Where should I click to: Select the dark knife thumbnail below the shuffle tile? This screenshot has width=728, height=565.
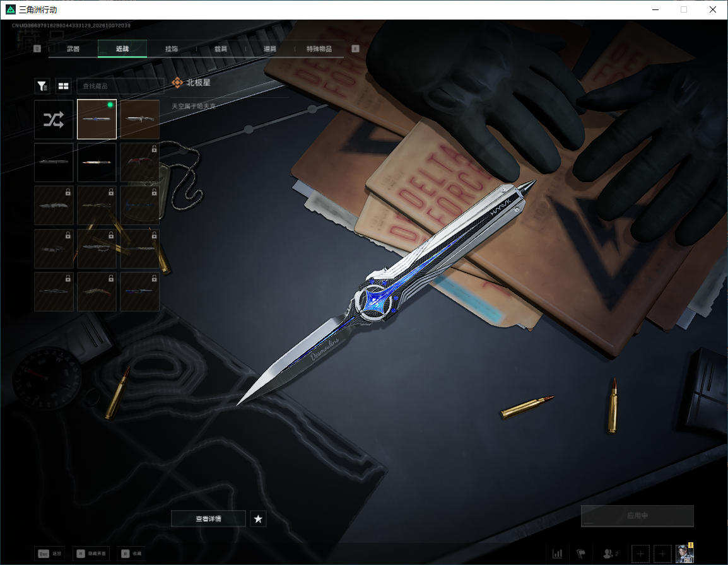tap(54, 163)
